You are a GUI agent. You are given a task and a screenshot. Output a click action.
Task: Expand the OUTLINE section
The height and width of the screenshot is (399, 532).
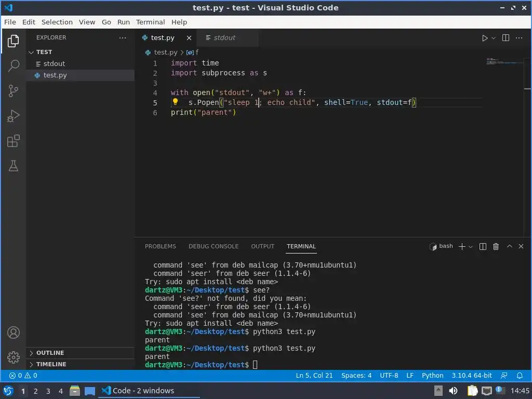(x=81, y=353)
